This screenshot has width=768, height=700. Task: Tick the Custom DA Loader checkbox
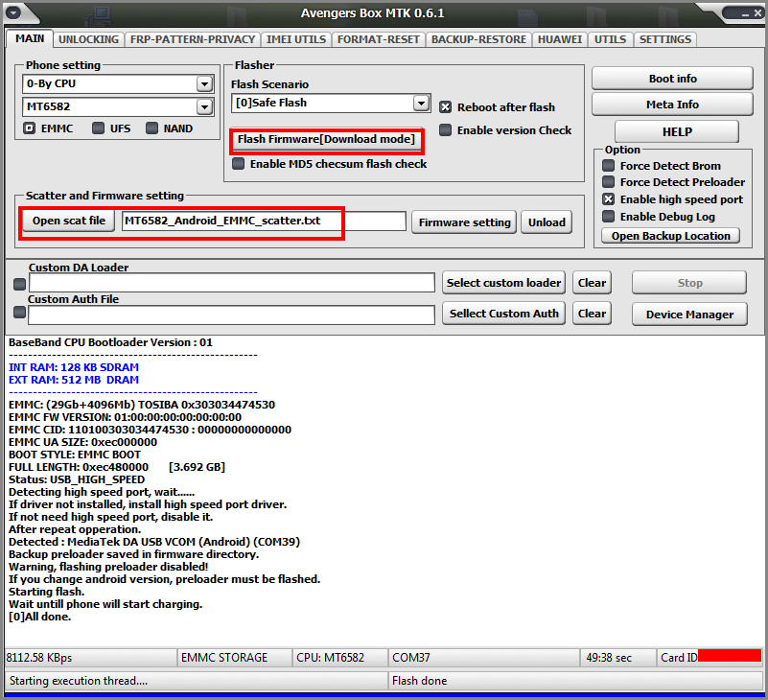coord(19,284)
